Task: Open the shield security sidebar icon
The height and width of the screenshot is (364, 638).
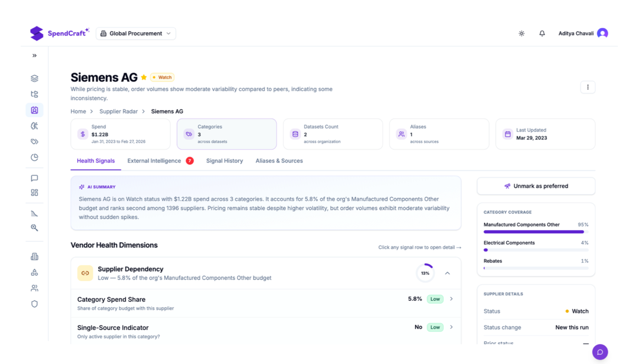Action: click(34, 304)
